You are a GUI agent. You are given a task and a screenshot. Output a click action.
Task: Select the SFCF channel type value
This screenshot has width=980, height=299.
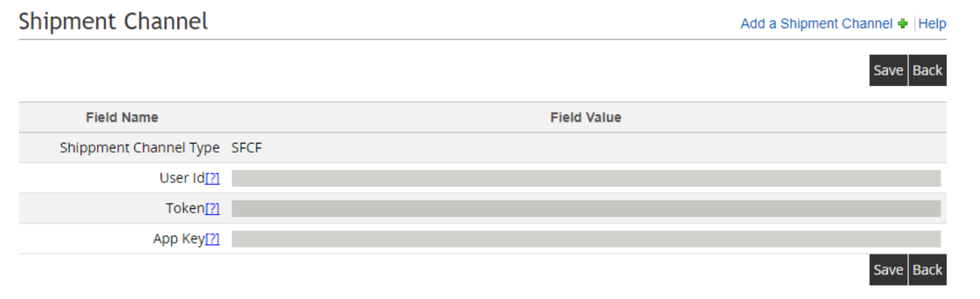(247, 148)
